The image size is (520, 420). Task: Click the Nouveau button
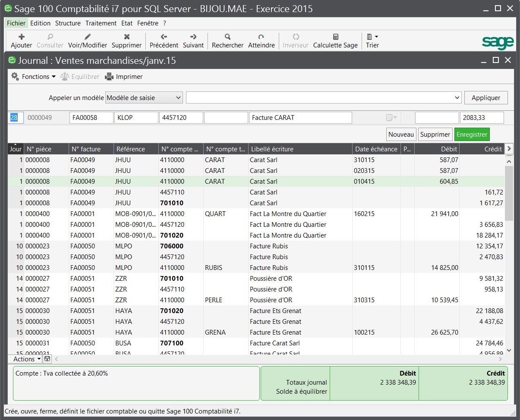pyautogui.click(x=401, y=134)
